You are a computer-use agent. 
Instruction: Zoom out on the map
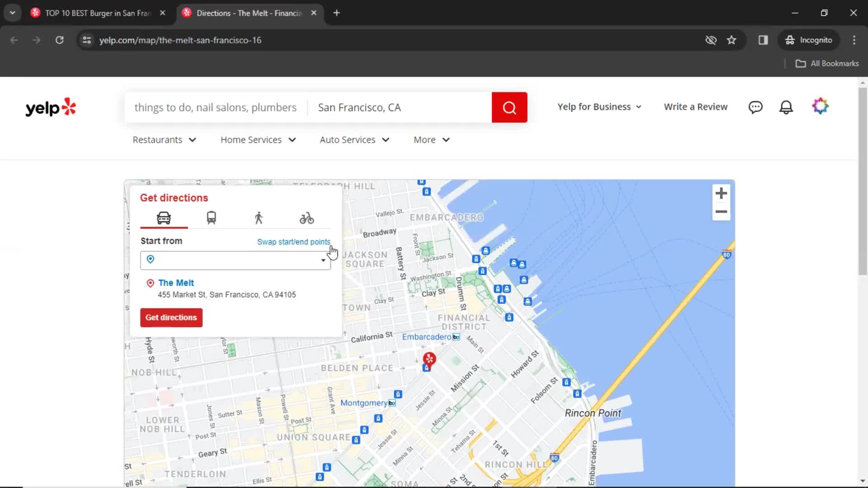pyautogui.click(x=721, y=211)
